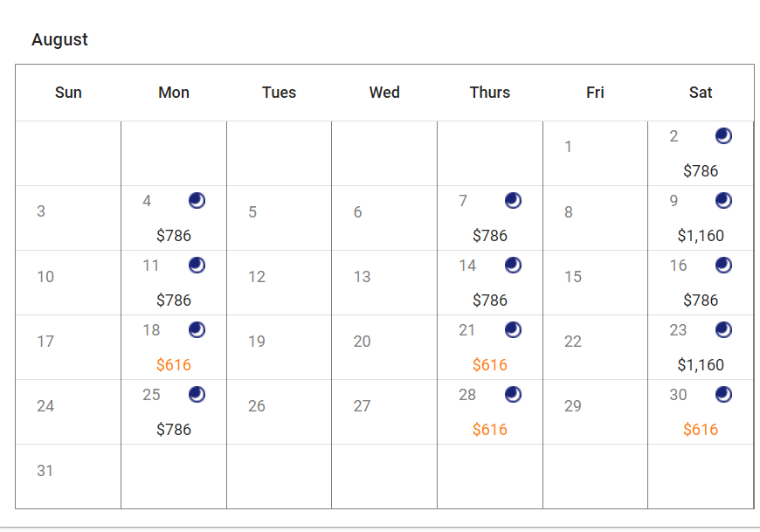Screen dimensions: 760x532
Task: Click the moon icon on August 11
Action: [197, 265]
